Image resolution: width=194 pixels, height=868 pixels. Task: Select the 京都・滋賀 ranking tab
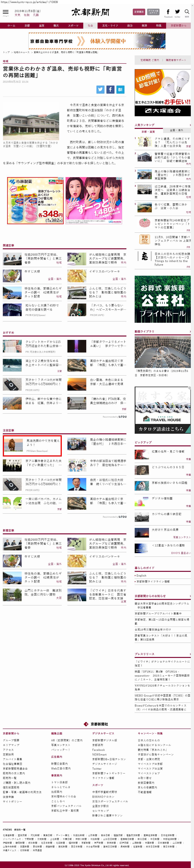pos(148,131)
